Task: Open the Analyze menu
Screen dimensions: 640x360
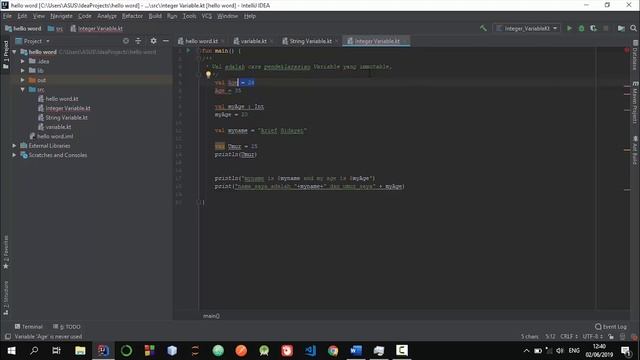Action: coord(107,16)
